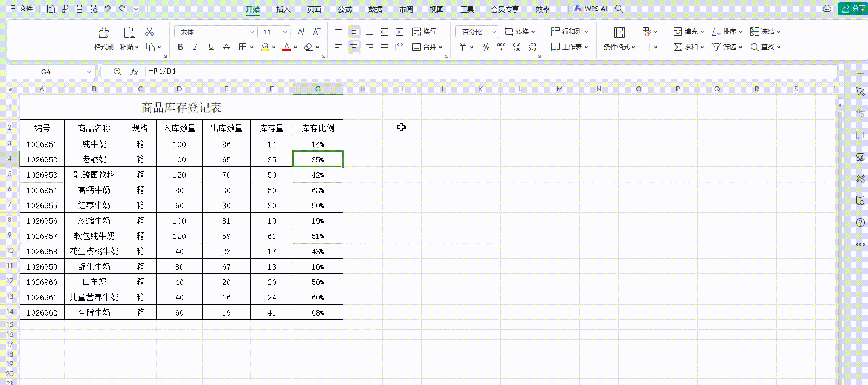Toggle Underline formatting
The width and height of the screenshot is (868, 385).
tap(211, 47)
